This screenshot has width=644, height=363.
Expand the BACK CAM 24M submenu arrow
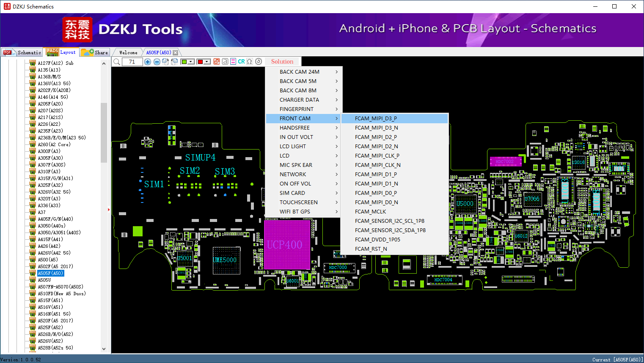click(337, 72)
